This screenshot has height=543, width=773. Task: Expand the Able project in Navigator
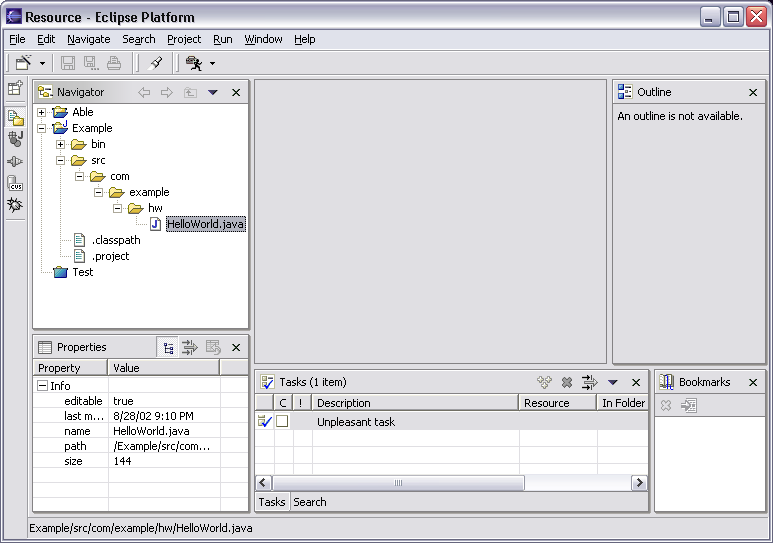(42, 112)
